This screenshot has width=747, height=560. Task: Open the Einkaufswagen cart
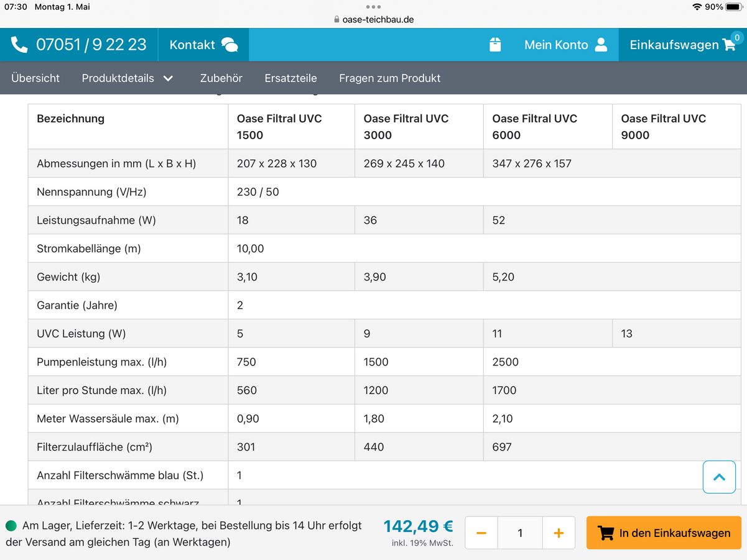pos(683,45)
